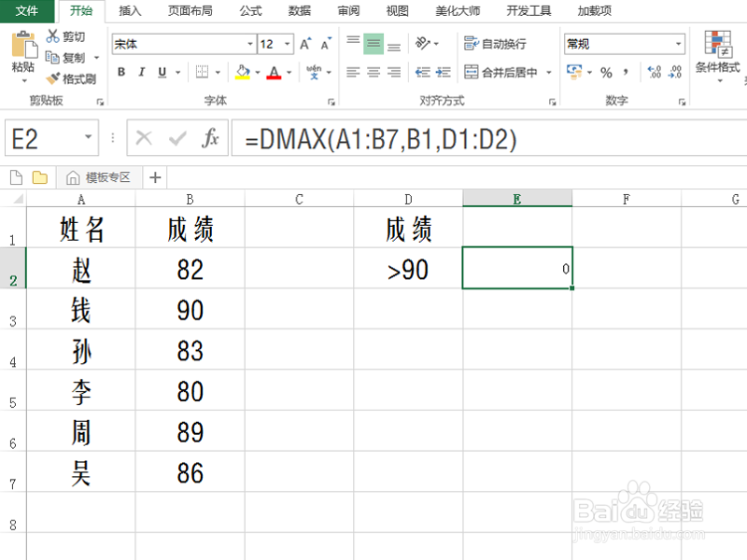
Task: Decrease decimal places
Action: 675,72
